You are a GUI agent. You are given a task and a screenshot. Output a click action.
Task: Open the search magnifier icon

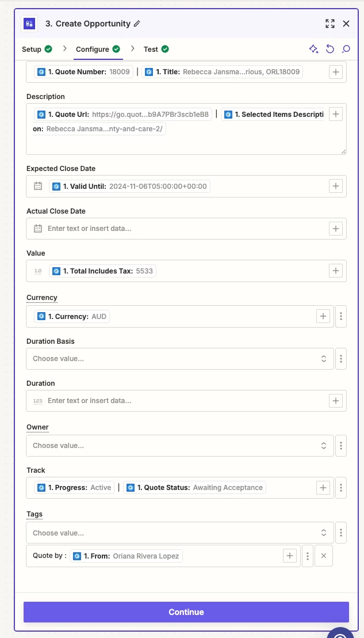346,50
